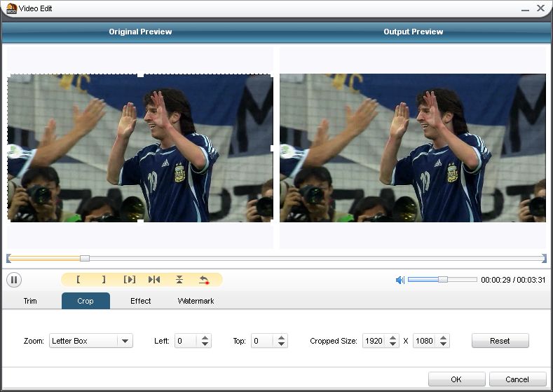Switch to the Trim tab
Screen dimensions: 553x392
click(x=30, y=301)
